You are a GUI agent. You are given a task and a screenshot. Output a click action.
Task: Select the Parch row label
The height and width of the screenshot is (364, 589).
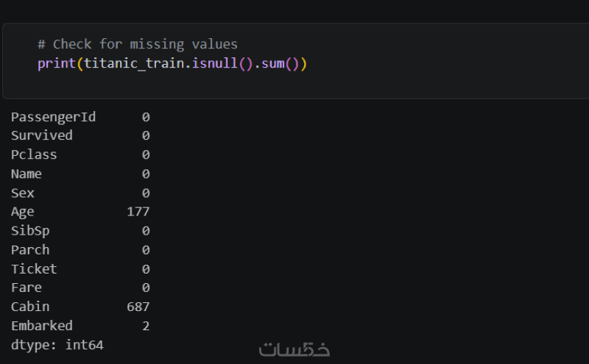(30, 250)
